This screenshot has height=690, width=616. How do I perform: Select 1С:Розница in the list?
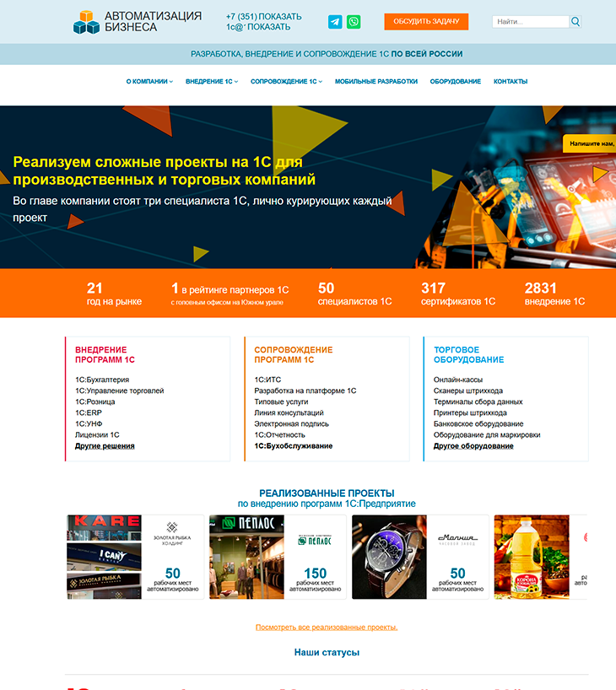click(95, 402)
